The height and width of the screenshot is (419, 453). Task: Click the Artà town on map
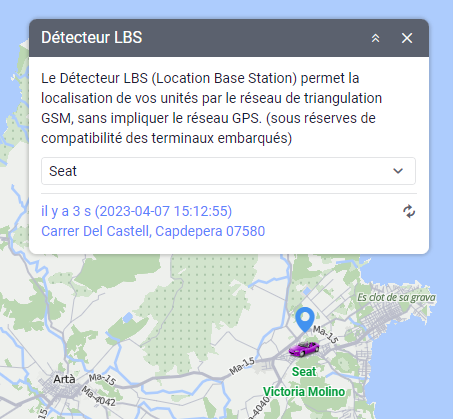tap(64, 379)
